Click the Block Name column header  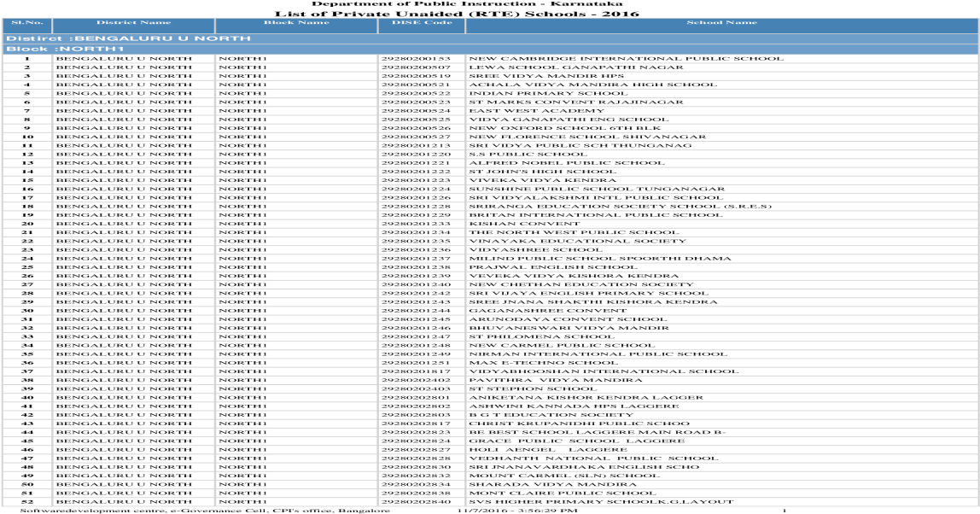click(x=296, y=23)
